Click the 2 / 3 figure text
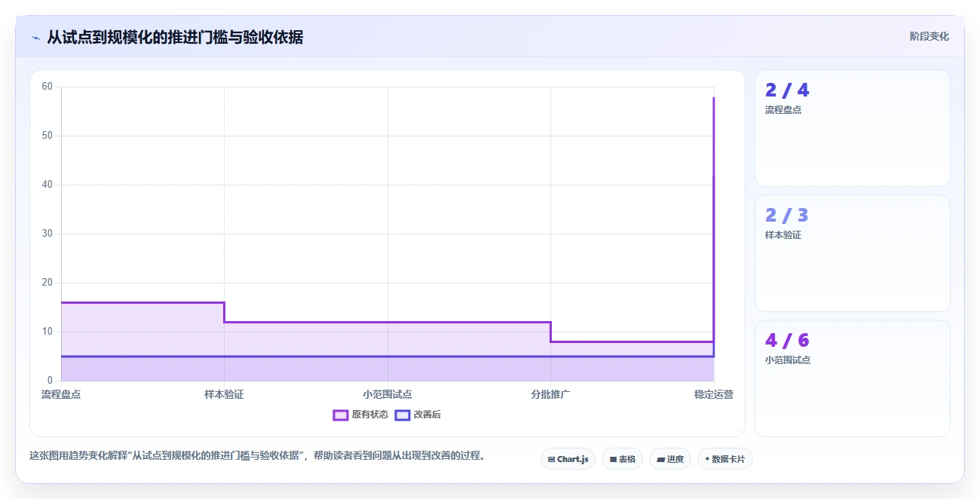This screenshot has height=499, width=980. pos(787,216)
